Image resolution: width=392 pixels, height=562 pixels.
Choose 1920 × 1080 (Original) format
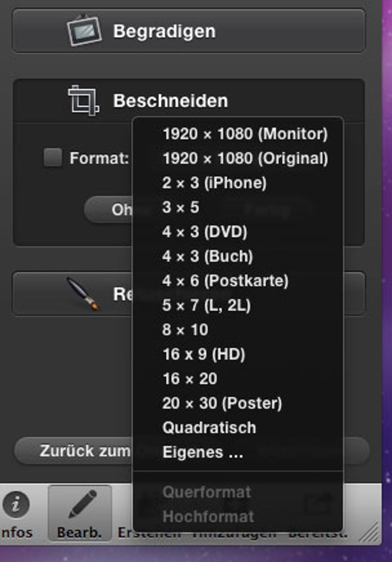pos(245,159)
